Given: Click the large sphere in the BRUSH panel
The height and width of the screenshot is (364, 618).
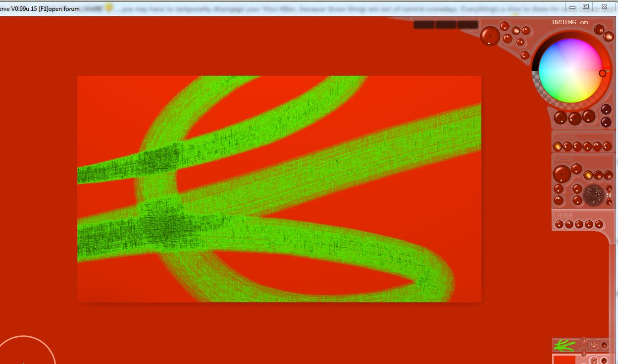Looking at the screenshot, I should click(562, 174).
